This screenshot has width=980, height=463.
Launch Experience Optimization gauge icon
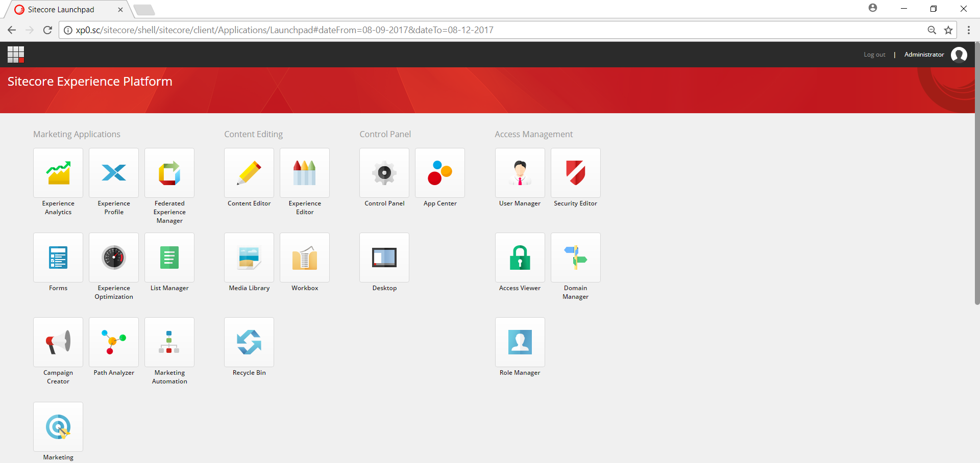tap(114, 258)
